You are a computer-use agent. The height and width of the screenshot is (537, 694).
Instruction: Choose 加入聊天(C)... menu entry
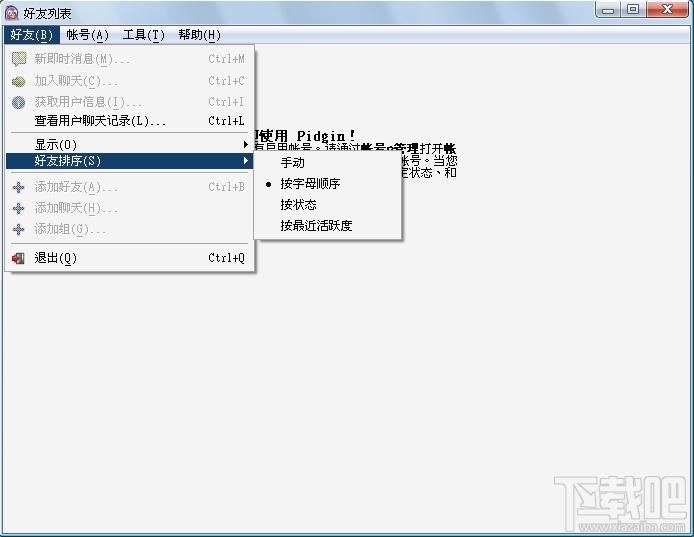click(x=130, y=81)
